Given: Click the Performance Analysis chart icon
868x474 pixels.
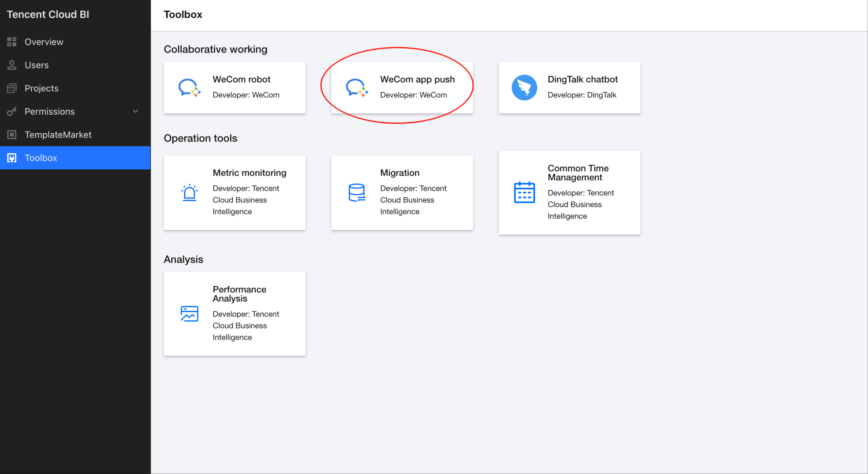Looking at the screenshot, I should 189,314.
